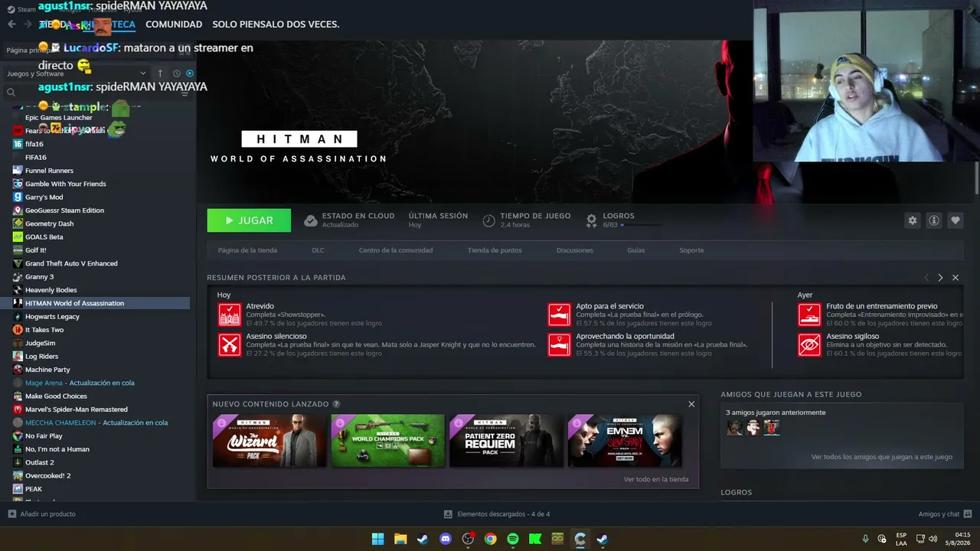Screen dimensions: 980x551
Task: Open the DLC tab
Action: (318, 250)
